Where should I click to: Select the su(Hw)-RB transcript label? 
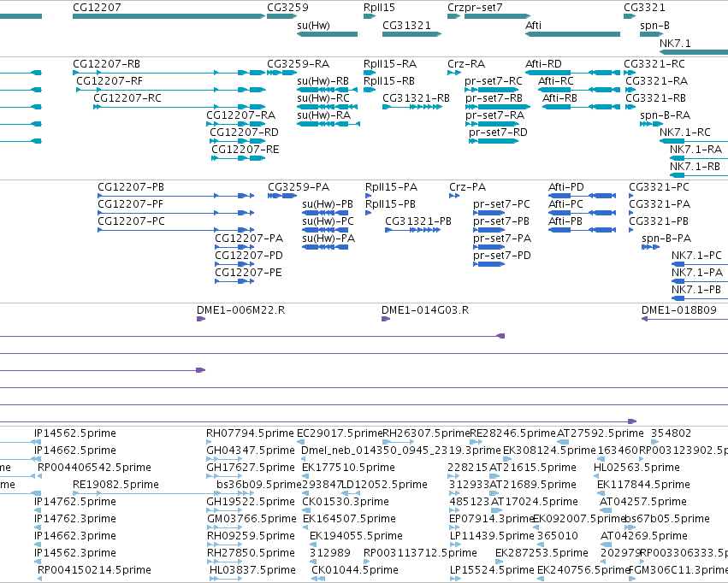tap(323, 80)
